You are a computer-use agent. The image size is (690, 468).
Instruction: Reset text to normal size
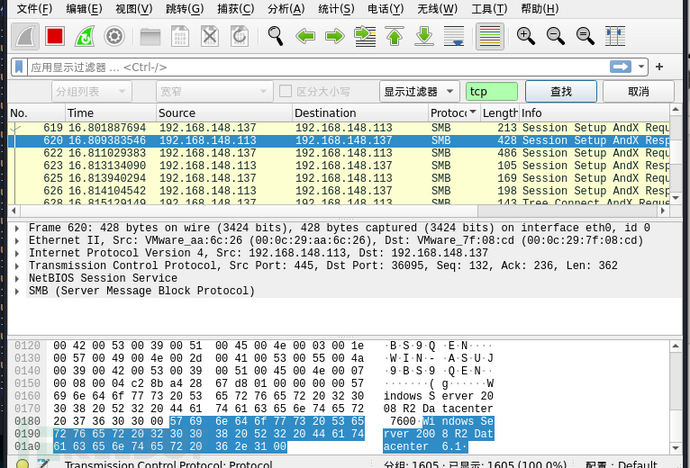(x=585, y=36)
